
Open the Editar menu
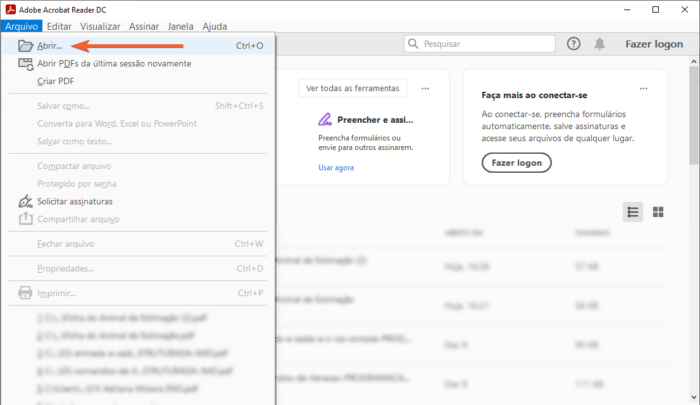pos(59,26)
